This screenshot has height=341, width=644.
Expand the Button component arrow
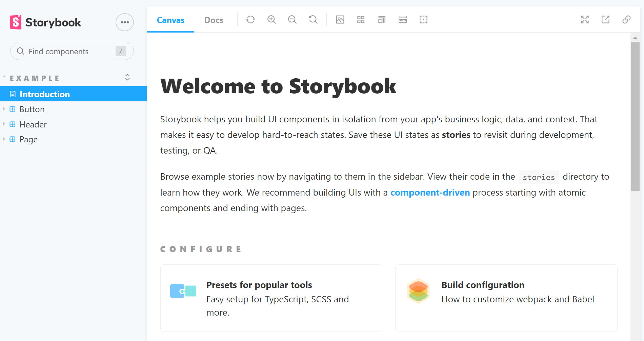4,109
